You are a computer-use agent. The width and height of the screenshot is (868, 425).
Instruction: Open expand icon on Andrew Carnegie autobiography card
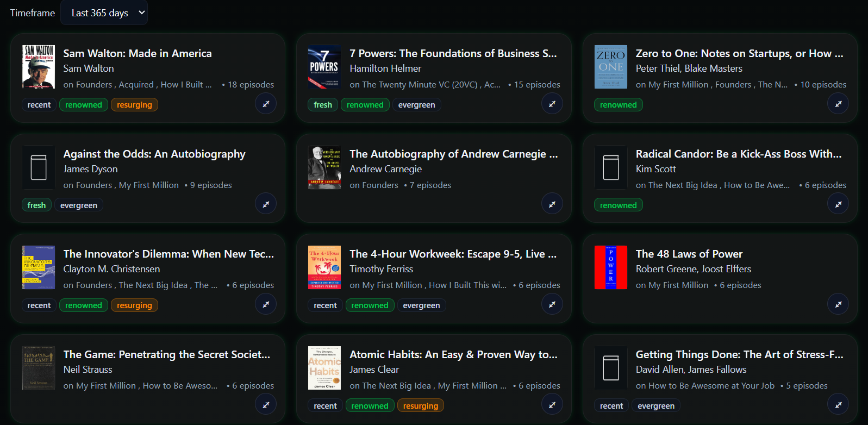click(x=552, y=204)
